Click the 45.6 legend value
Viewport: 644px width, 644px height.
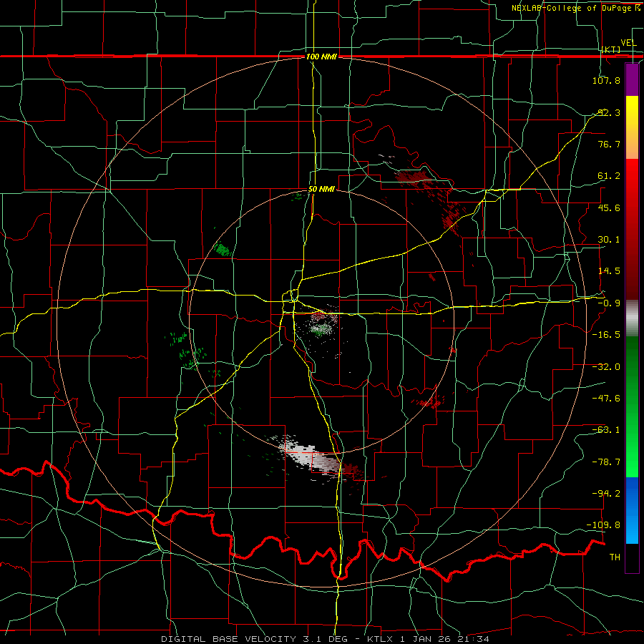coord(608,208)
